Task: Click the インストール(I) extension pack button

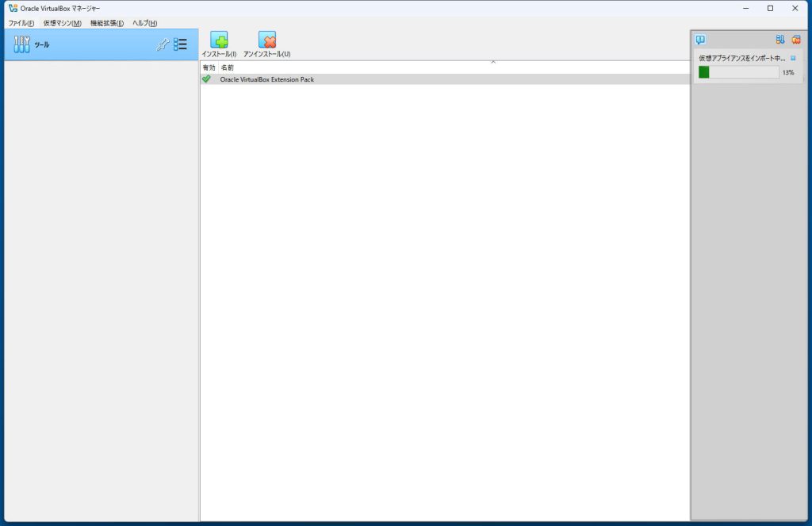Action: [x=219, y=44]
